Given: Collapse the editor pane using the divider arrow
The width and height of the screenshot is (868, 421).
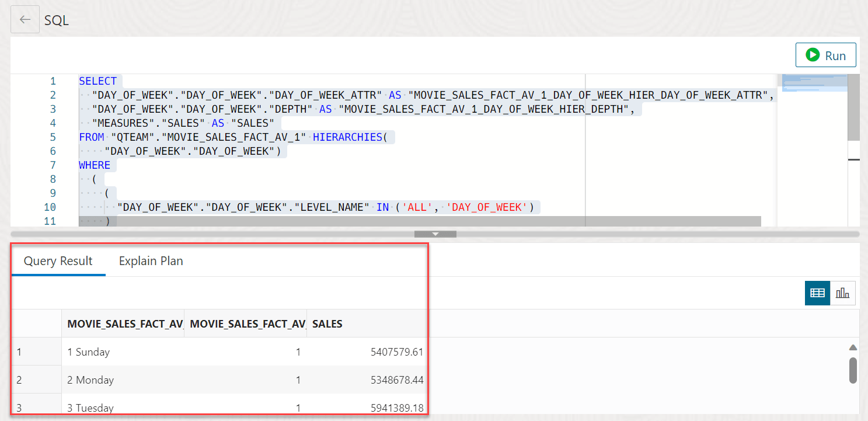Looking at the screenshot, I should coord(435,233).
